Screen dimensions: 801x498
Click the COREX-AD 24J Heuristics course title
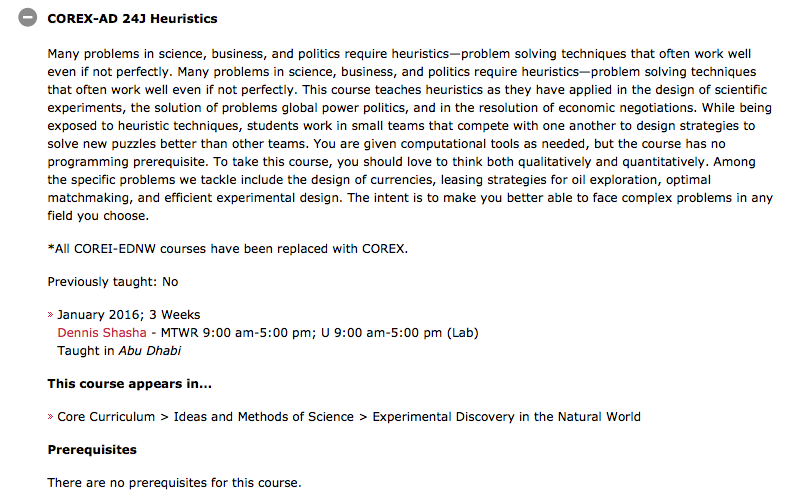point(132,19)
